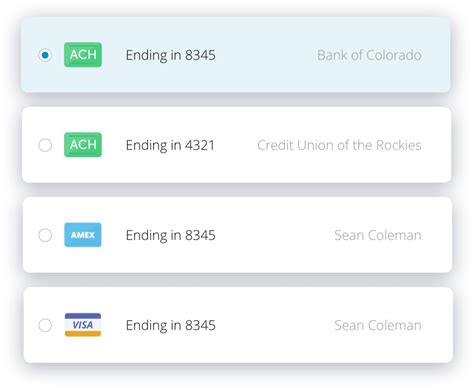Click the VISA card logo
Viewport: 474px width, 388px height.
83,325
